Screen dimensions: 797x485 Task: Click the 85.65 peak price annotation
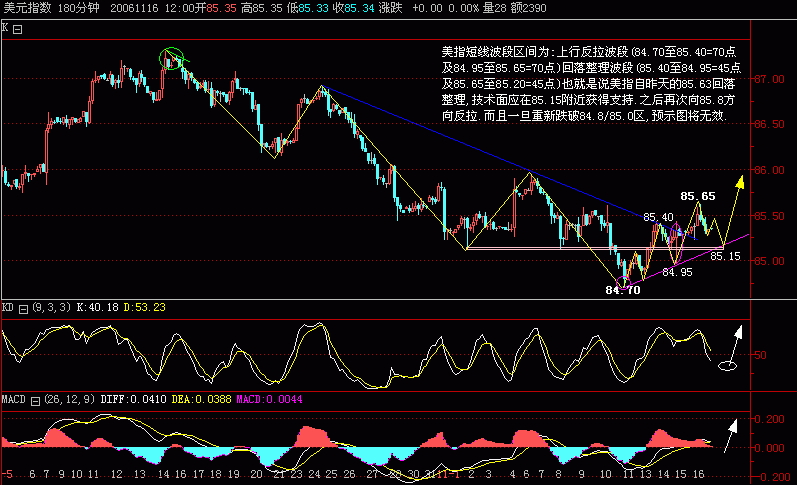(x=698, y=196)
